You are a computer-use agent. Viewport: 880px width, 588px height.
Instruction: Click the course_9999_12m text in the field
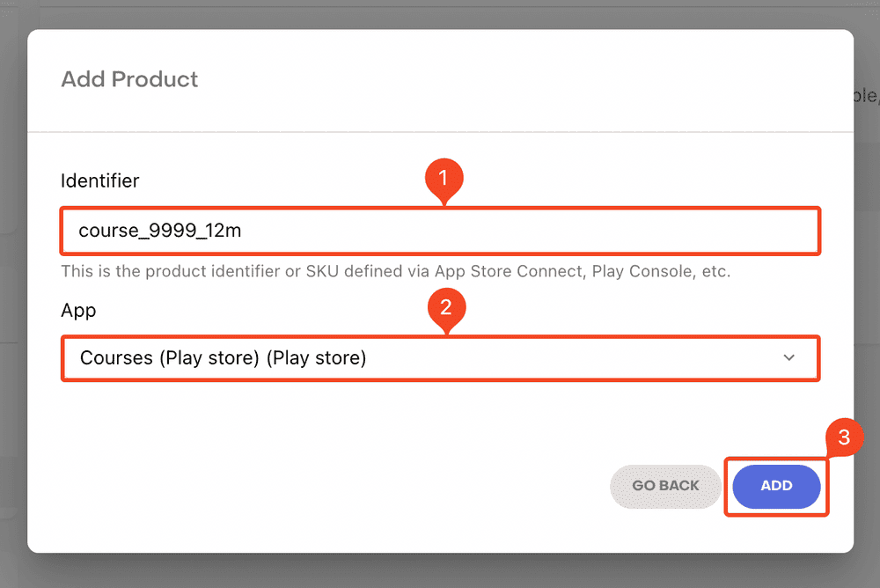coord(160,232)
